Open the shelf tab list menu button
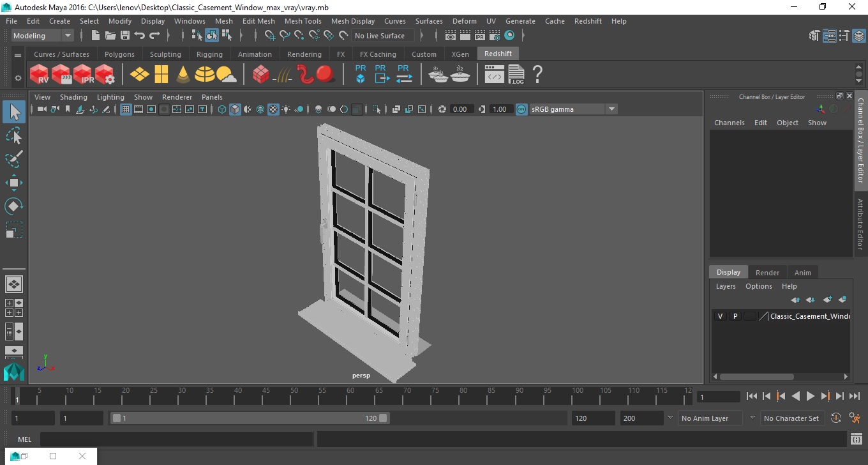868x465 pixels. 18,56
